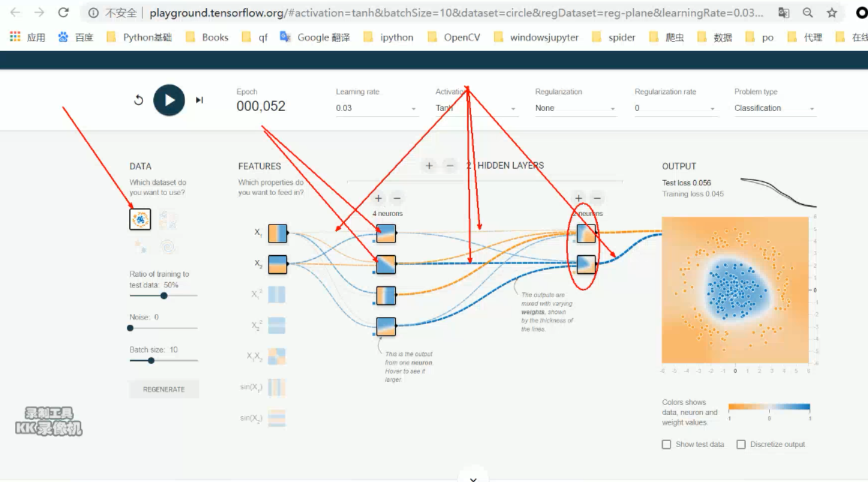Open the po bookmark folder
This screenshot has width=868, height=482.
pos(759,37)
